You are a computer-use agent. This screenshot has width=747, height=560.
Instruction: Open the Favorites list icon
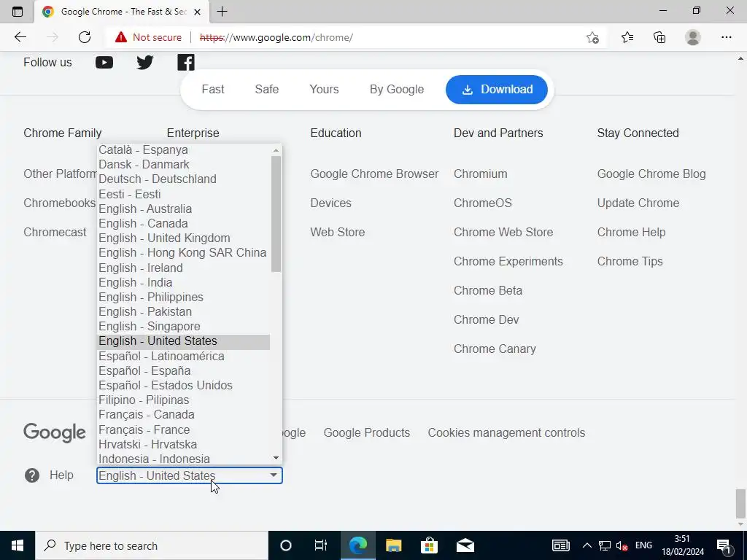(x=627, y=37)
